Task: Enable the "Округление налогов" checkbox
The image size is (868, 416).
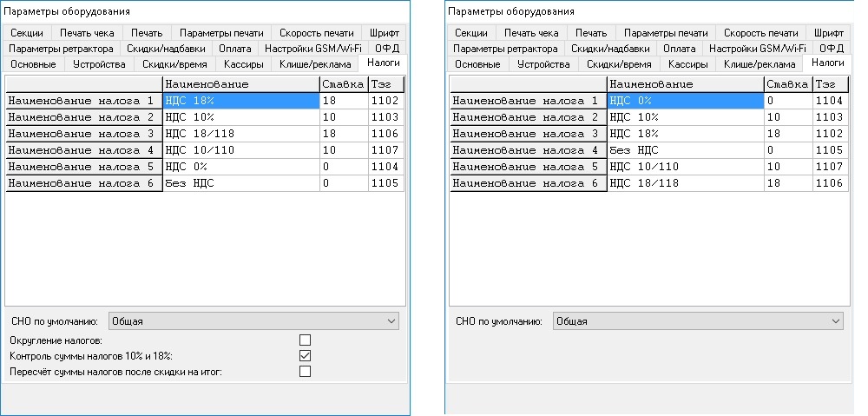Action: pos(305,340)
